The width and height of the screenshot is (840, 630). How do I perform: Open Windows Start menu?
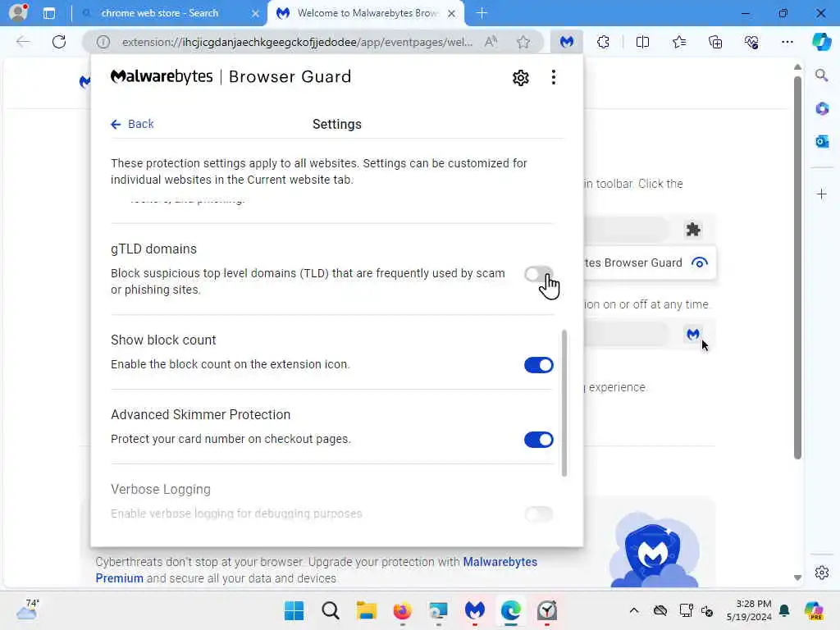click(x=294, y=610)
